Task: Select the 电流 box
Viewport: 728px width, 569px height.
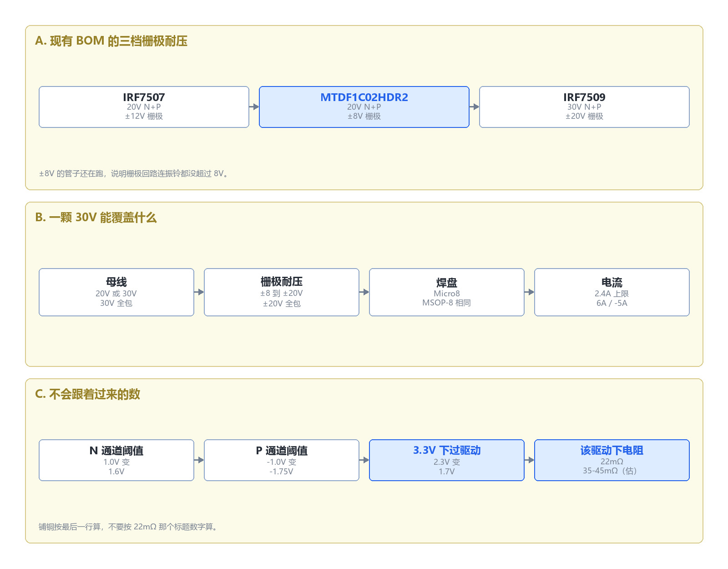Action: [612, 292]
